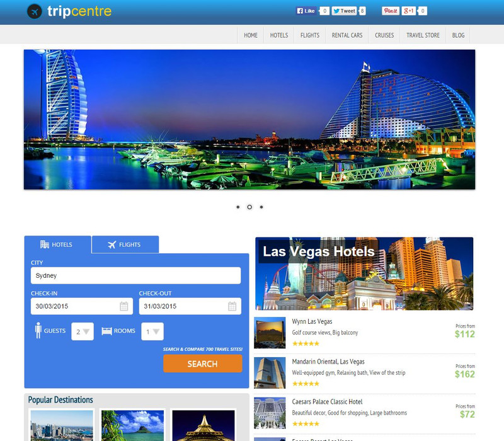The height and width of the screenshot is (441, 504).
Task: Click 'Well-equipped gym, Relaxing bath' description
Action: (349, 373)
